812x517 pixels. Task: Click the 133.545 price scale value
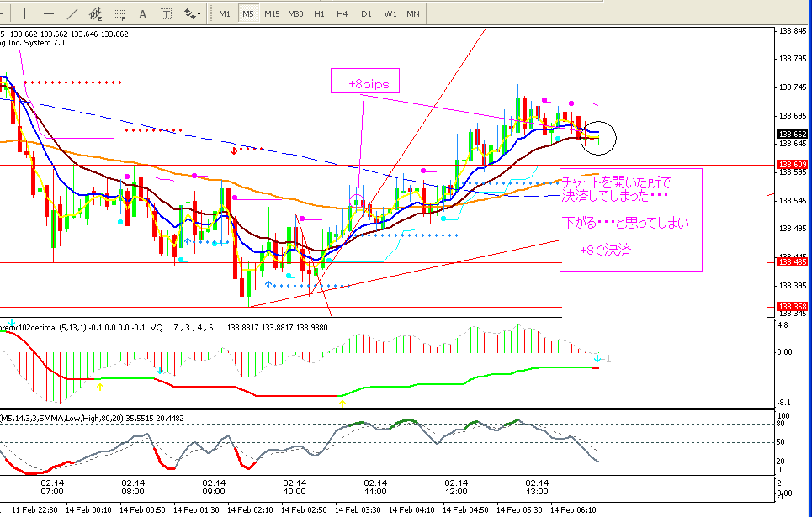(793, 200)
